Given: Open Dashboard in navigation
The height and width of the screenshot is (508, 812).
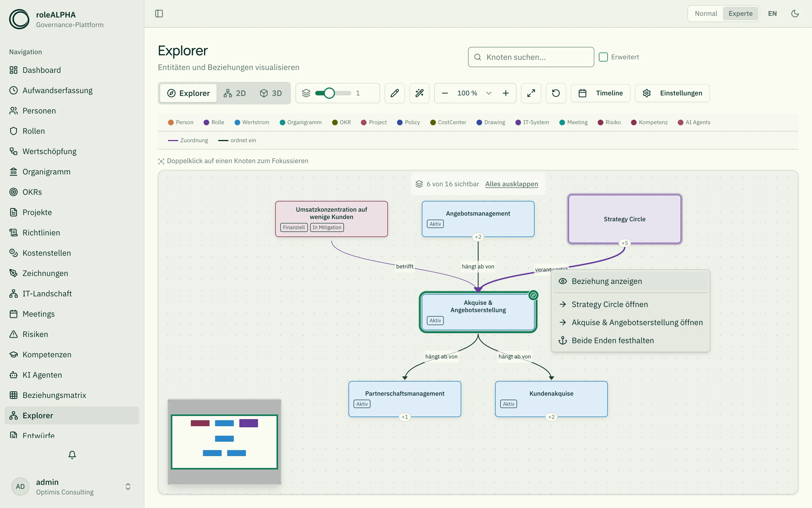Looking at the screenshot, I should click(72, 70).
